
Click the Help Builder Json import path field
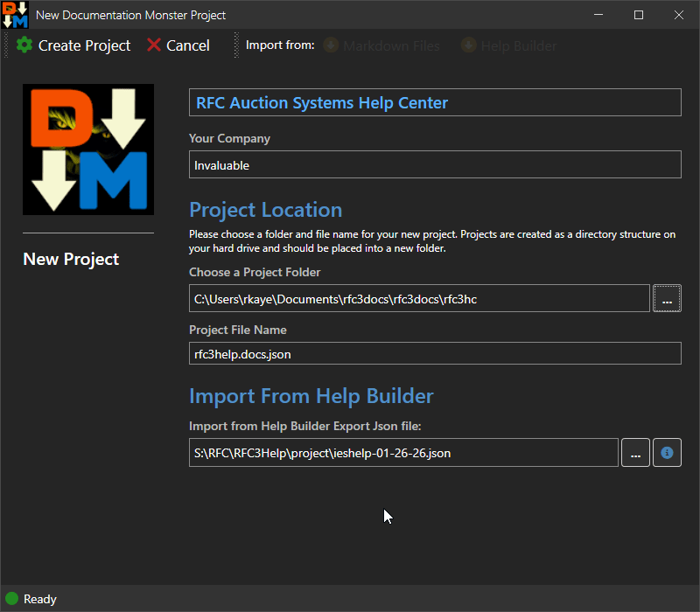[403, 453]
